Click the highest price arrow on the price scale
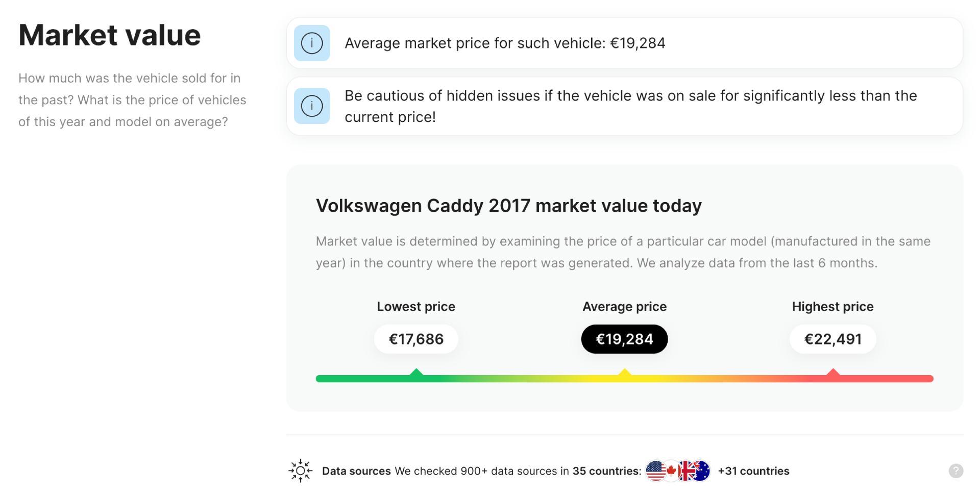The width and height of the screenshot is (980, 497). (832, 374)
